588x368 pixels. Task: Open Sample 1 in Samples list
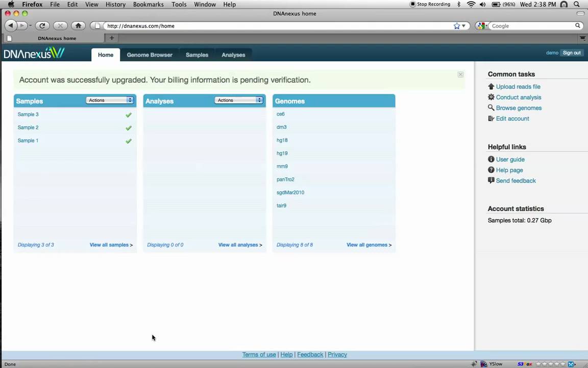click(28, 141)
